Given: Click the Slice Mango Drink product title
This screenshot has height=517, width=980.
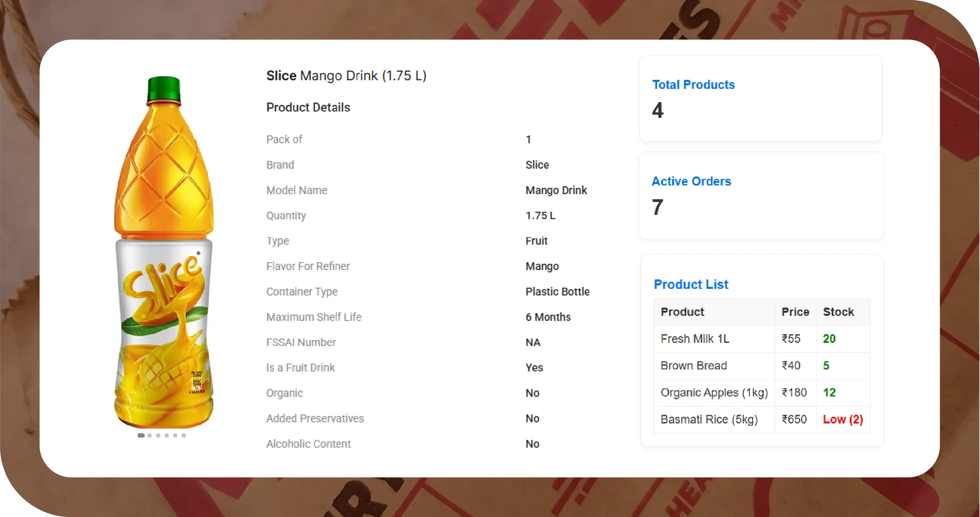Looking at the screenshot, I should coord(346,76).
